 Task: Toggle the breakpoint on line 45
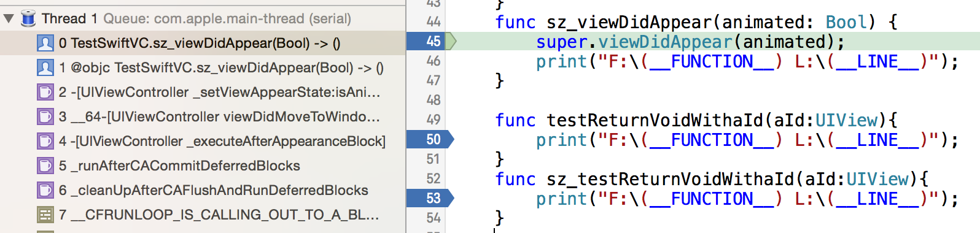point(430,41)
